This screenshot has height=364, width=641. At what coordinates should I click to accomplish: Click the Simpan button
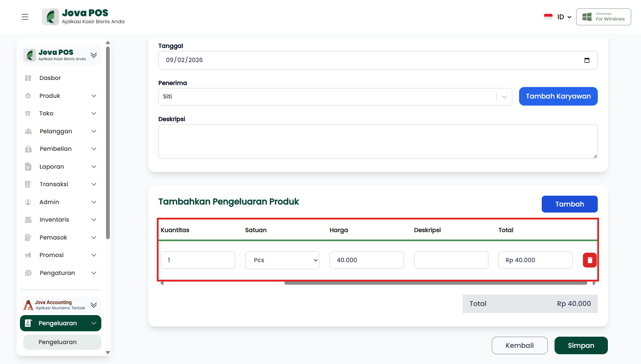point(581,345)
